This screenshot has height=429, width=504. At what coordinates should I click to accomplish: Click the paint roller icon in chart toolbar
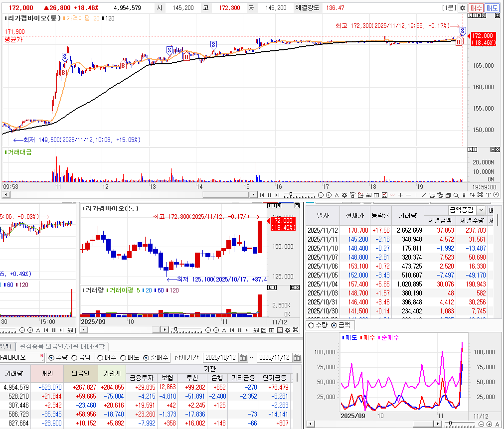click(353, 195)
